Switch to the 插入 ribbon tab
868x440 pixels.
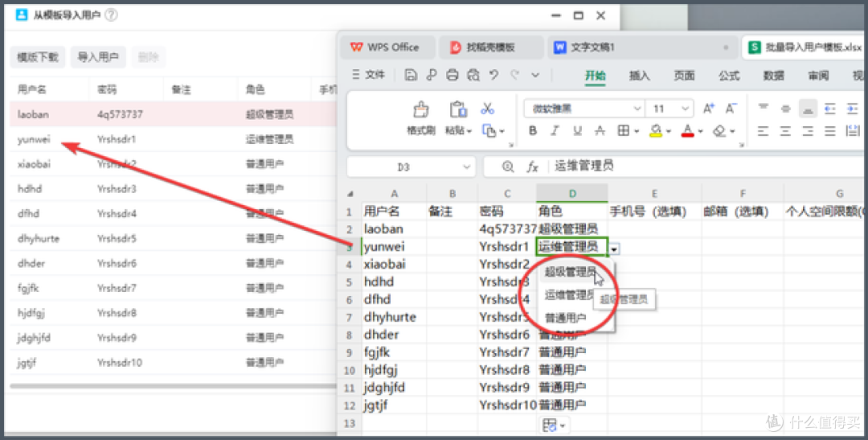(x=640, y=76)
